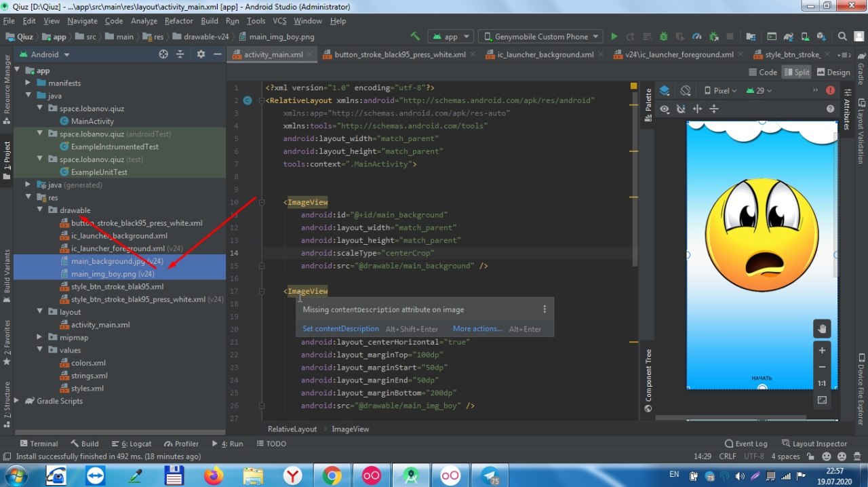The image size is (868, 487).
Task: Click the 4 spaces indent setting
Action: click(x=785, y=456)
